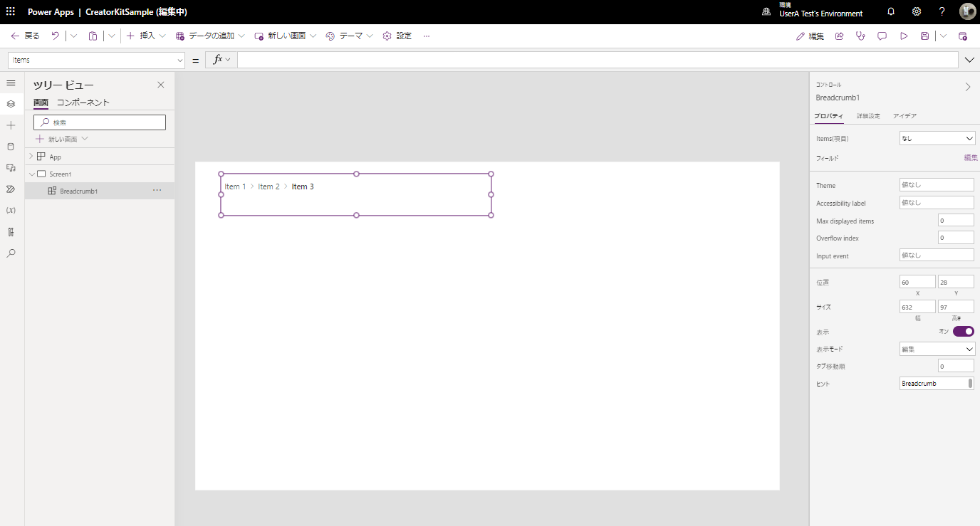Open the Power Automate panel

(x=11, y=189)
